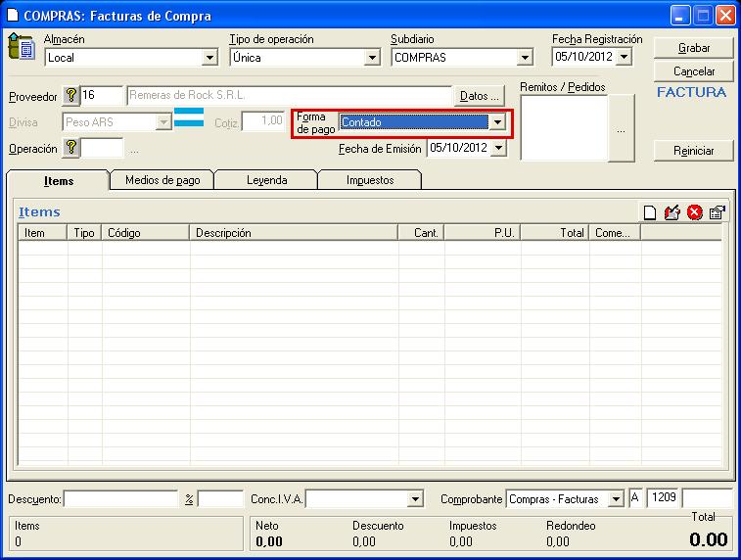Open the Forma de pago combo box

coord(497,122)
